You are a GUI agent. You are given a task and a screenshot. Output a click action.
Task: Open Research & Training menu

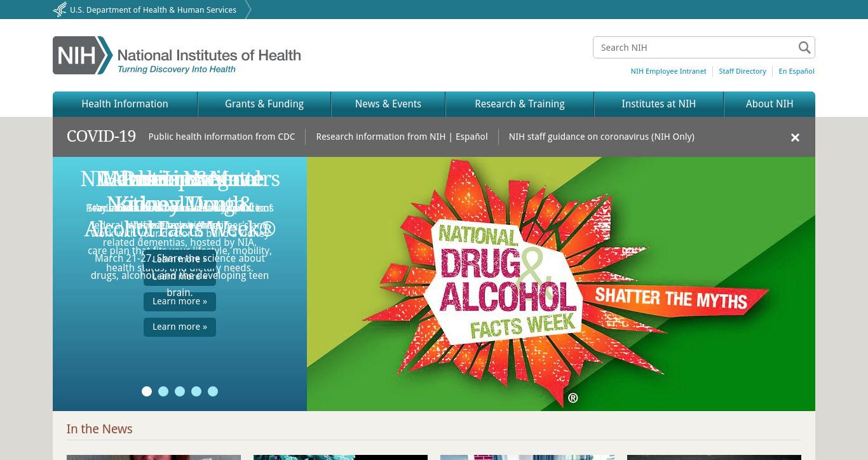(x=520, y=104)
